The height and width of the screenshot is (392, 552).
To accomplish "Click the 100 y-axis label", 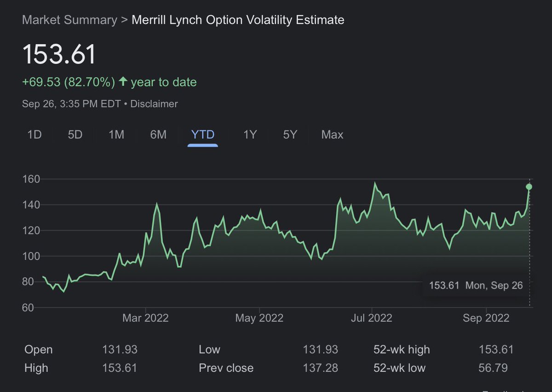I will pyautogui.click(x=31, y=256).
